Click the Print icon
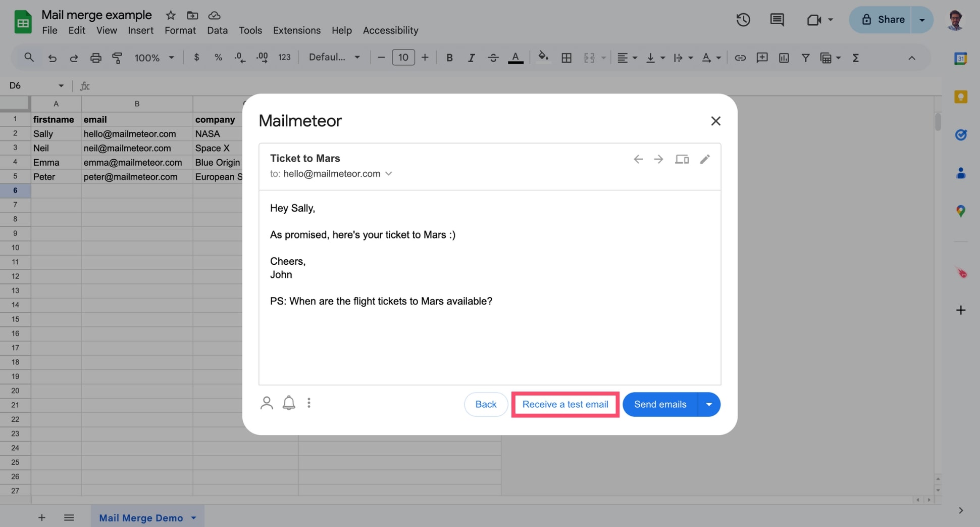 [x=95, y=58]
